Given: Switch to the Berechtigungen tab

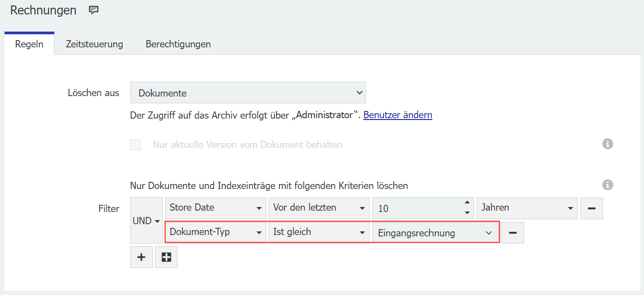Looking at the screenshot, I should tap(178, 44).
